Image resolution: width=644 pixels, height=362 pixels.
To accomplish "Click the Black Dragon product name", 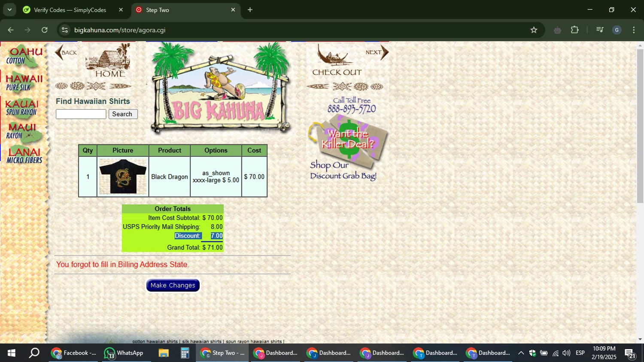I will click(x=170, y=177).
